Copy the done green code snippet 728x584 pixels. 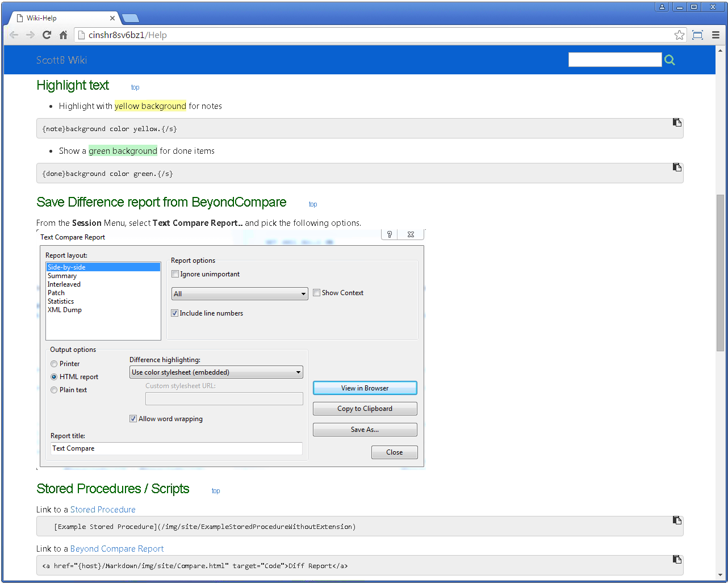pos(677,167)
